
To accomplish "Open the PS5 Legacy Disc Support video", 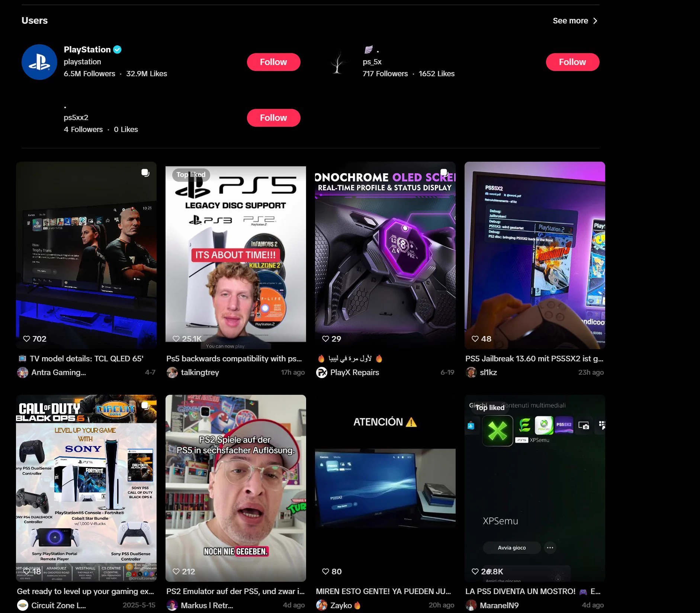I will (x=236, y=255).
